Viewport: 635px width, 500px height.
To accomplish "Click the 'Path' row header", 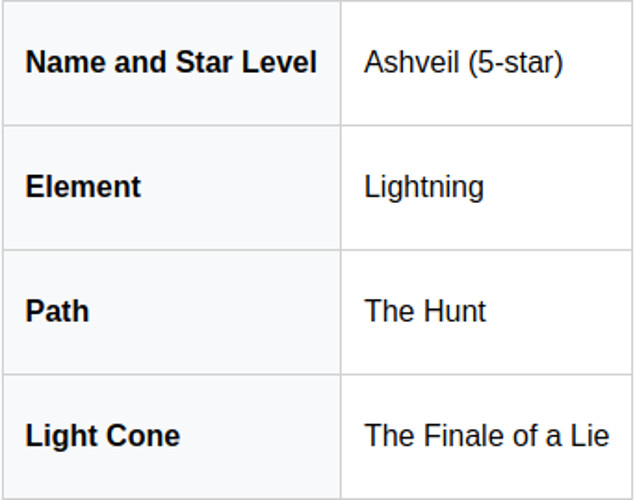I will [57, 311].
